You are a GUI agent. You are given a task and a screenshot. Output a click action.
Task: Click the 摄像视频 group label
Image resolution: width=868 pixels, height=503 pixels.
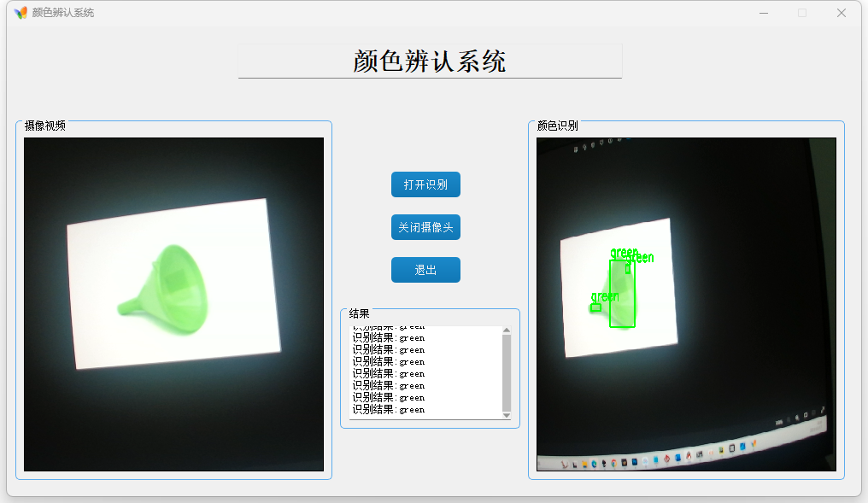pyautogui.click(x=44, y=126)
